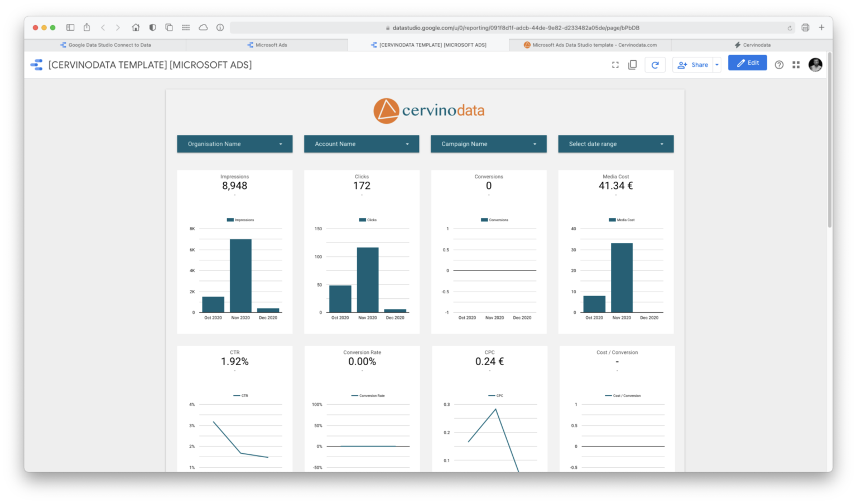Click the report title text
The image size is (857, 504).
150,65
